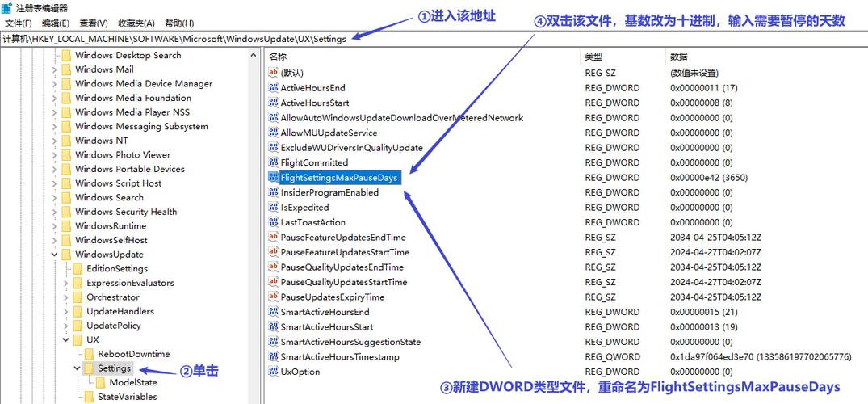The width and height of the screenshot is (868, 404).
Task: Click the ModelState folder icon
Action: [x=101, y=382]
